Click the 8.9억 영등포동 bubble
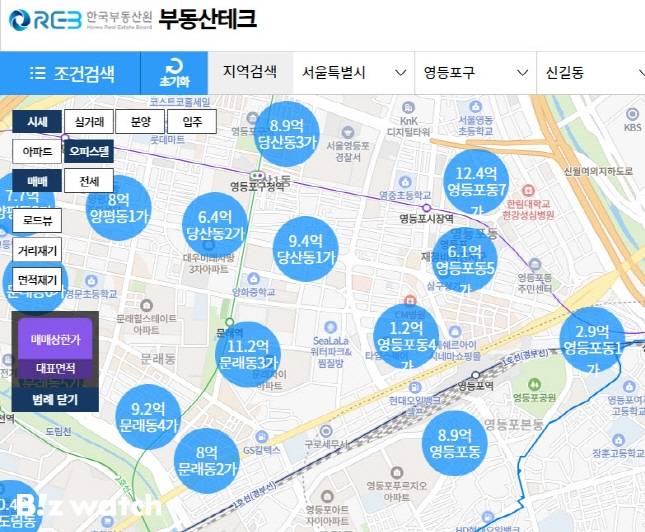The height and width of the screenshot is (532, 645). 455,443
